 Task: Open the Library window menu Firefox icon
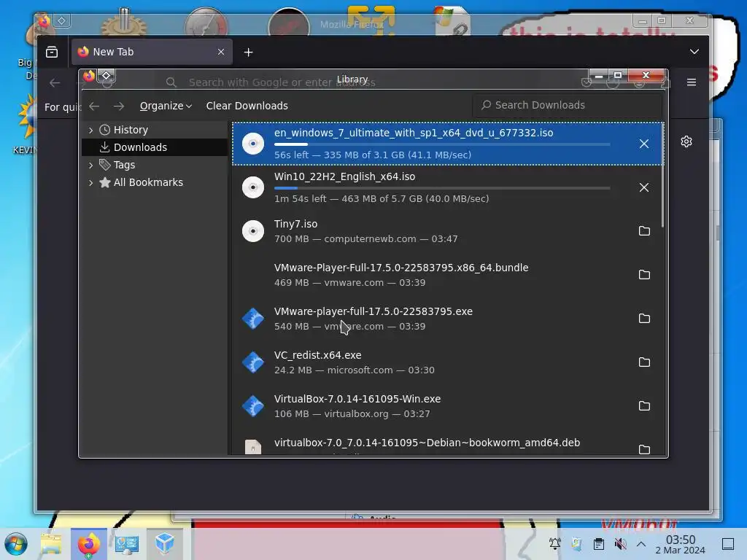[88, 76]
